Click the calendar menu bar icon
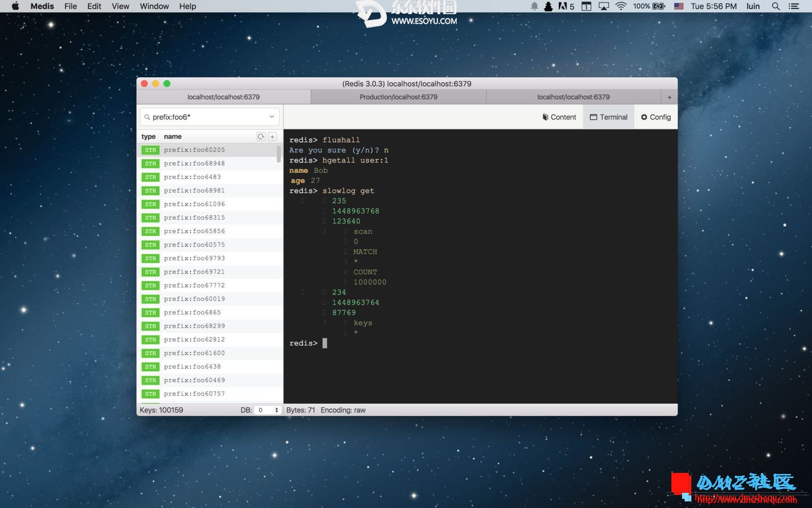This screenshot has height=508, width=812. 586,6
